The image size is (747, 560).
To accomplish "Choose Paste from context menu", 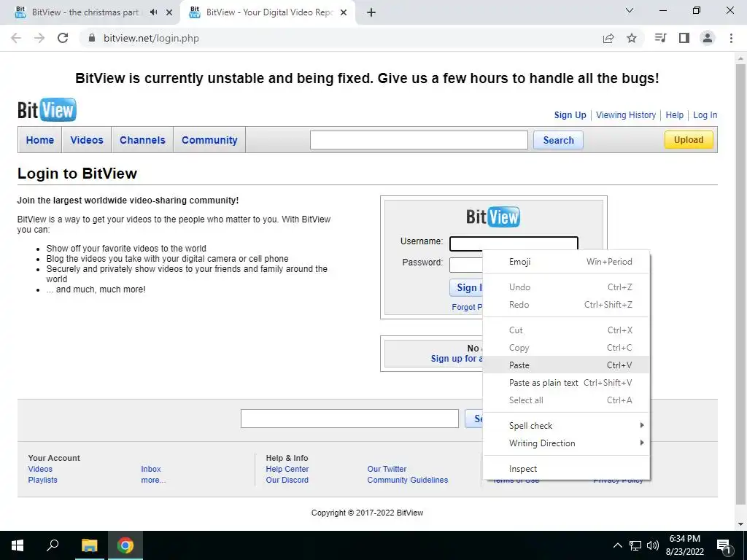I will click(566, 365).
